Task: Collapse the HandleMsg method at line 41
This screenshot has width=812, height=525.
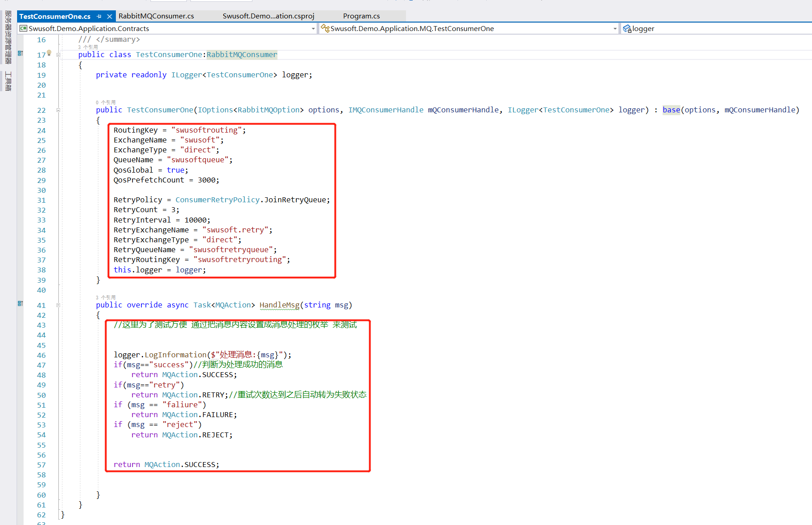Action: click(x=58, y=305)
